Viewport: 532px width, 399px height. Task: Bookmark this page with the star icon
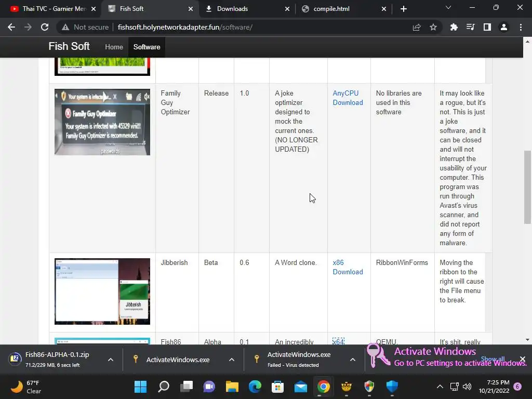tap(433, 27)
